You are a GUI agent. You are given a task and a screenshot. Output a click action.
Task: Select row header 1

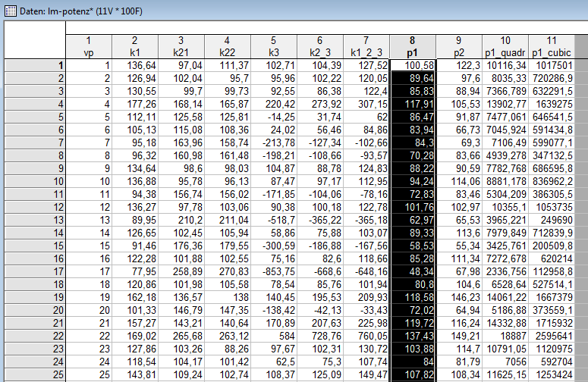[x=33, y=65]
